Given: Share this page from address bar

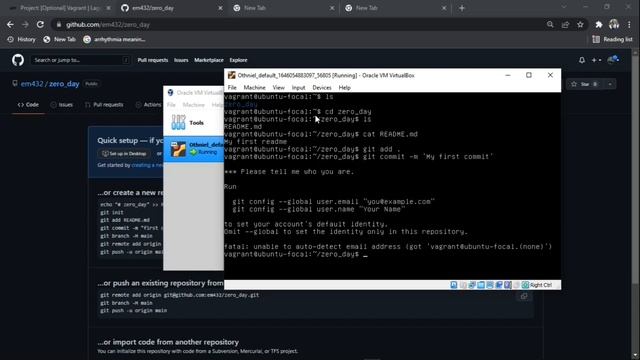Looking at the screenshot, I should (565, 24).
